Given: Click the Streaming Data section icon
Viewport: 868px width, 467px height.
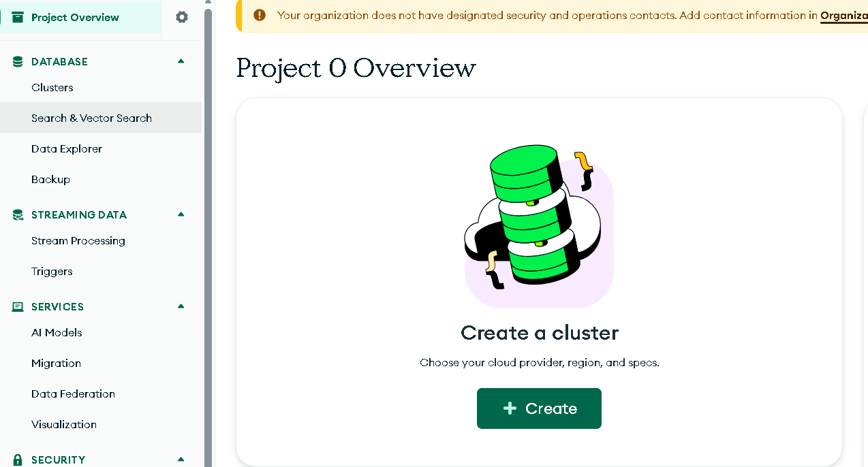Looking at the screenshot, I should (x=18, y=214).
